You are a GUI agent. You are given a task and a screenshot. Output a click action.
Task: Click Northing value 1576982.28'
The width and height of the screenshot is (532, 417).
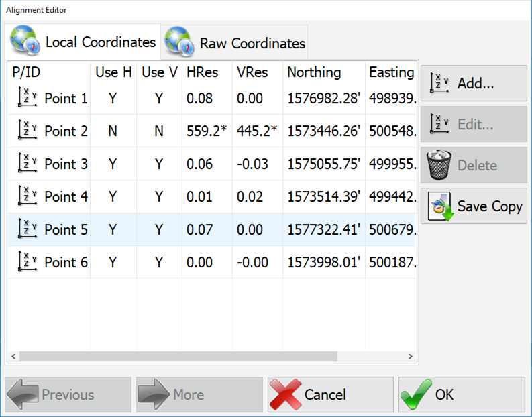click(323, 99)
